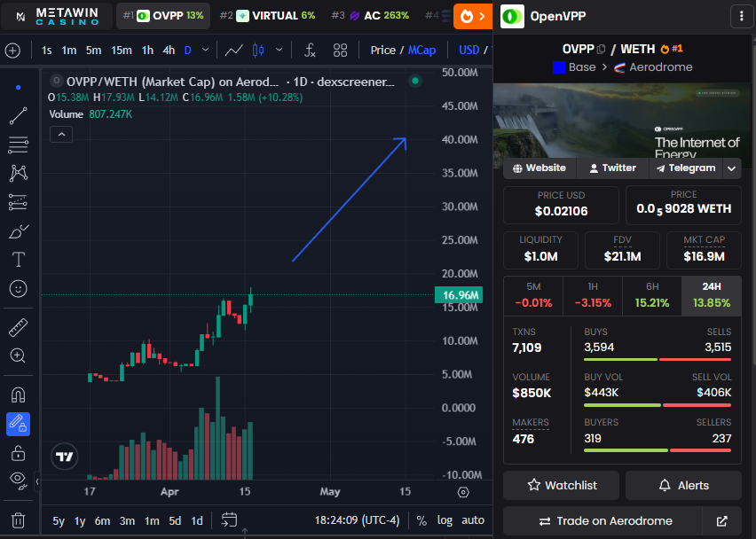
Task: Open the Alerts button
Action: [x=683, y=485]
